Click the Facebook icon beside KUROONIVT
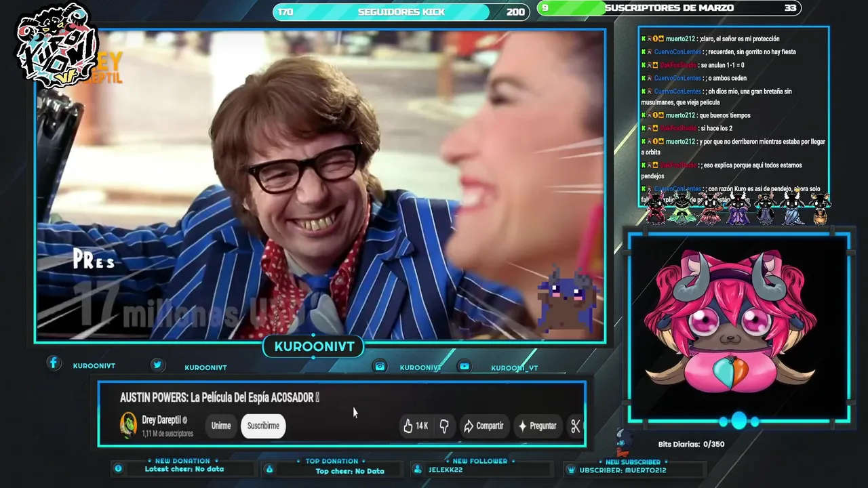868x488 pixels. (54, 363)
